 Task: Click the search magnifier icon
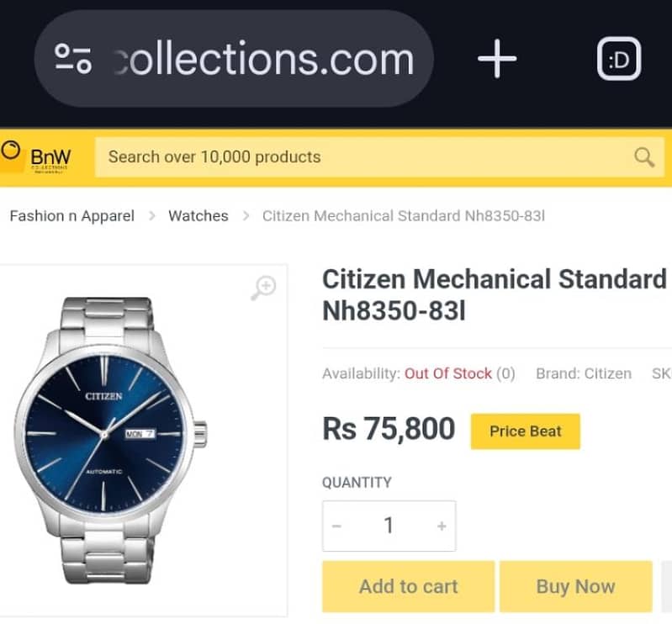pos(644,157)
